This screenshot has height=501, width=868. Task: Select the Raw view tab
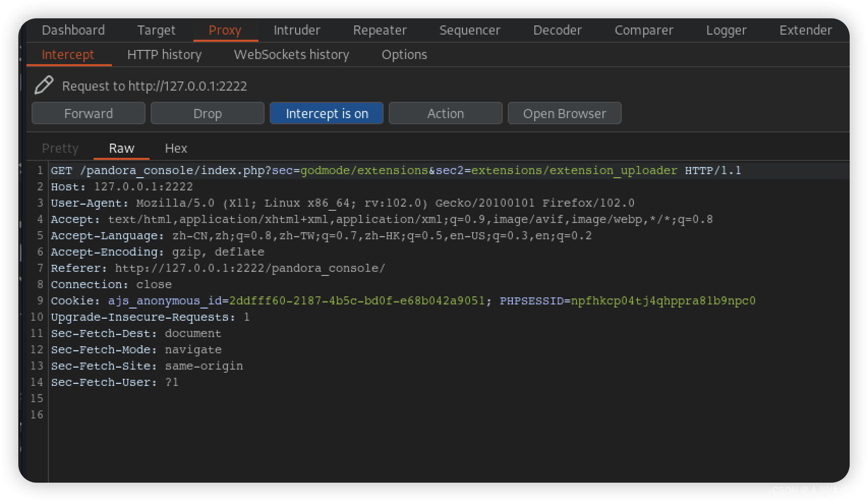coord(122,148)
